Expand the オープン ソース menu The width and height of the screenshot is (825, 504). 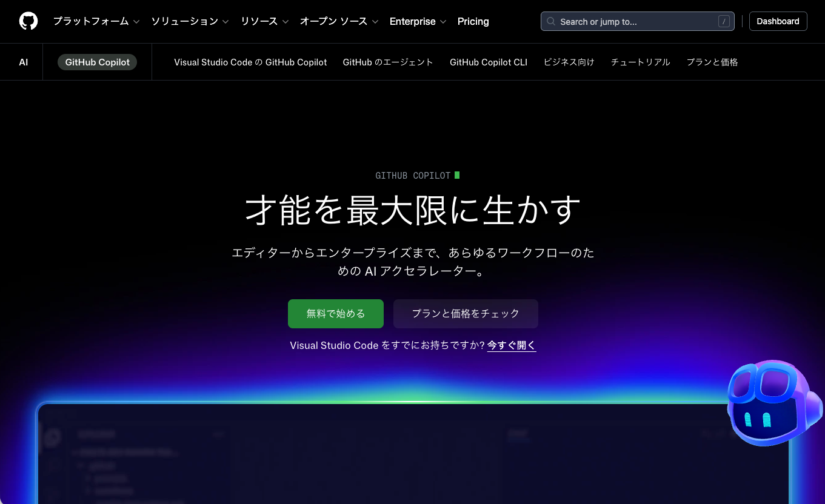click(x=334, y=21)
